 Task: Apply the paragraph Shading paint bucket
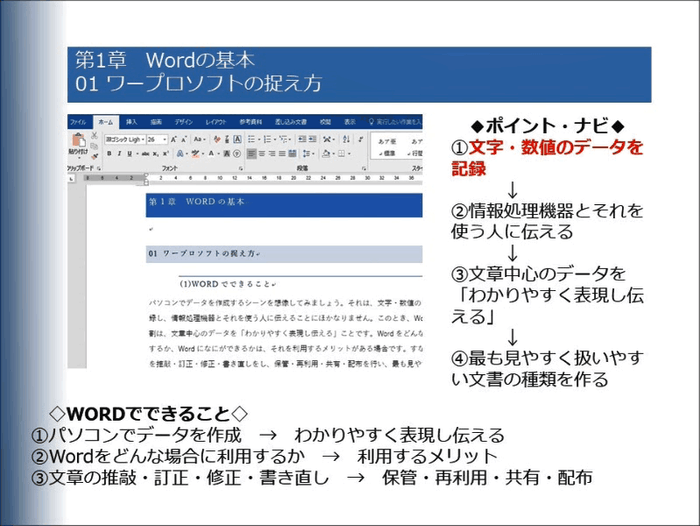click(327, 154)
